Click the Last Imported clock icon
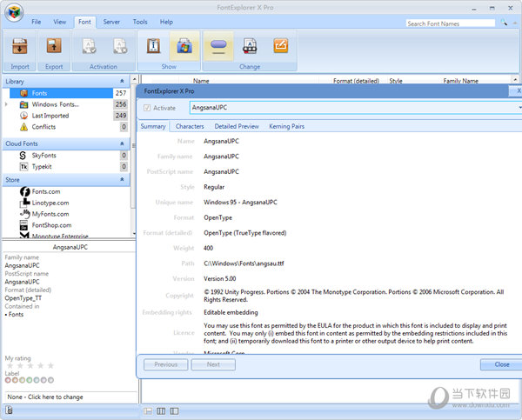The image size is (522, 420). coord(23,116)
